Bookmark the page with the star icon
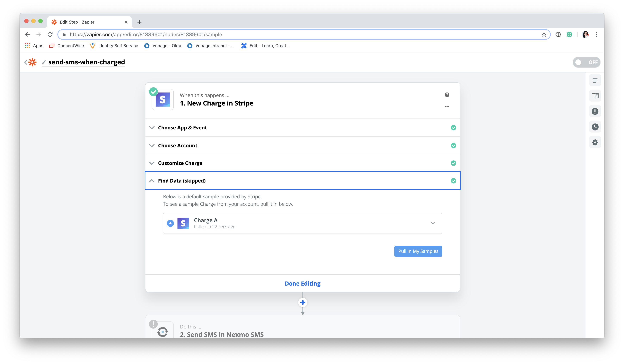 click(544, 34)
